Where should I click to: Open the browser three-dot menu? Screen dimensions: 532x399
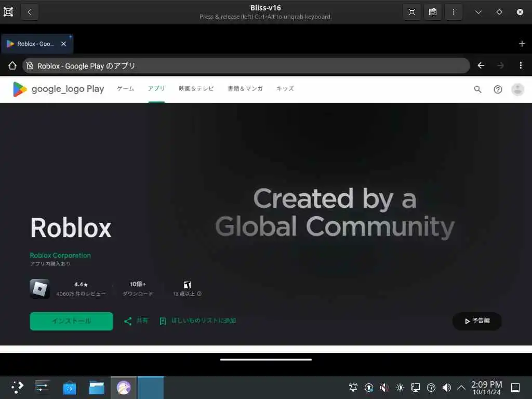click(x=521, y=65)
